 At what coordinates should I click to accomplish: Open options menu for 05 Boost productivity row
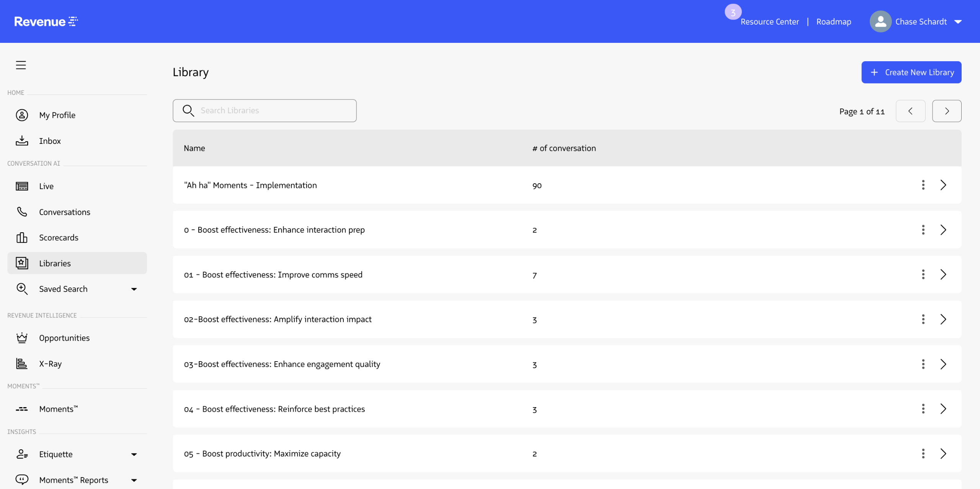point(923,454)
